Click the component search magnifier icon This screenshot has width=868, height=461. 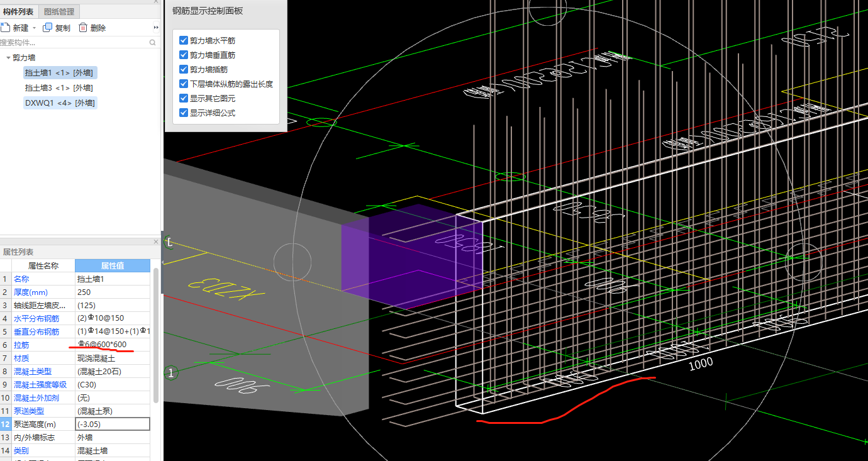153,43
